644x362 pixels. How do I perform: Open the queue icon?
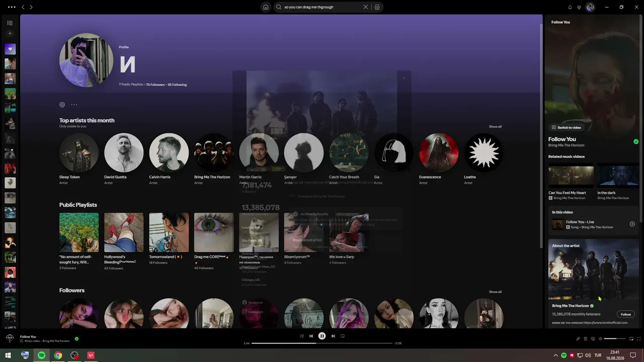pos(586,339)
